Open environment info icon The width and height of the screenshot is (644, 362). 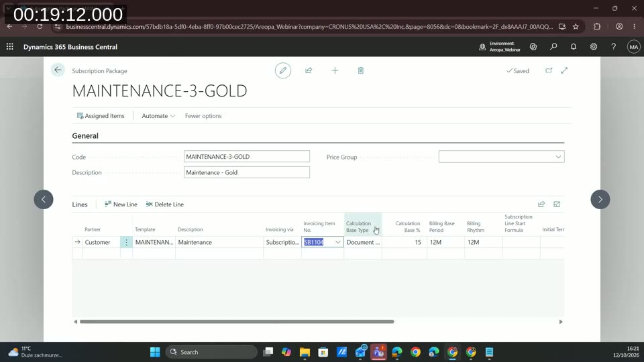[482, 47]
